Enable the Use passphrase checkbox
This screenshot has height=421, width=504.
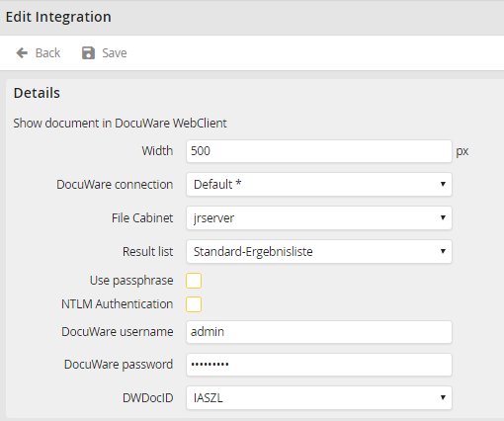[194, 281]
